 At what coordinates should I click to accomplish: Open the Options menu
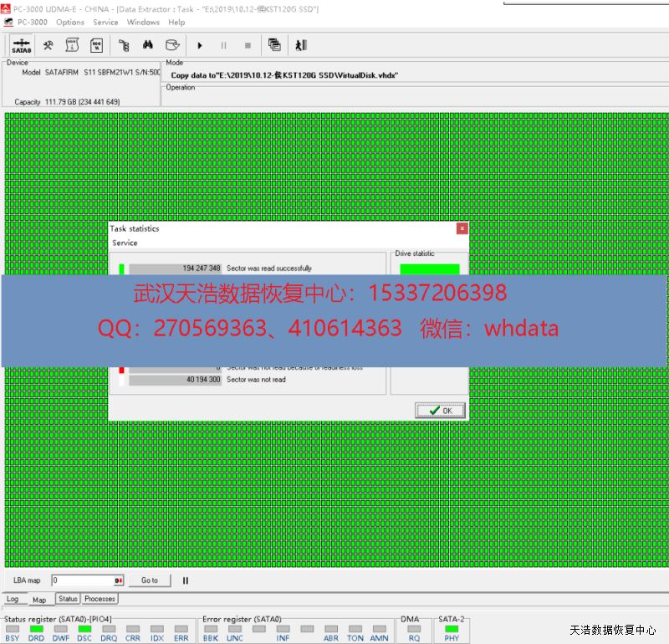point(70,23)
